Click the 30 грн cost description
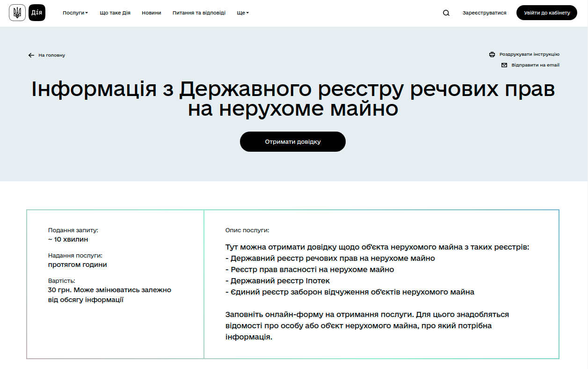The height and width of the screenshot is (369, 588). [109, 295]
